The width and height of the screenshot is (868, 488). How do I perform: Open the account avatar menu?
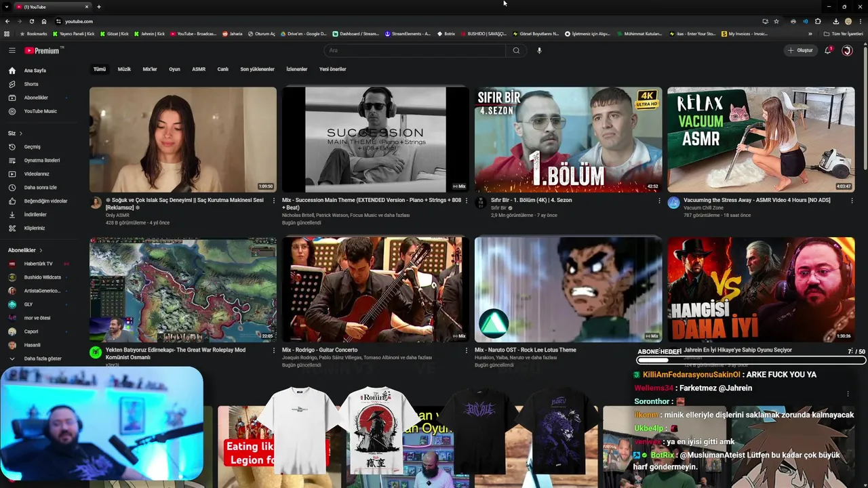[x=847, y=50]
